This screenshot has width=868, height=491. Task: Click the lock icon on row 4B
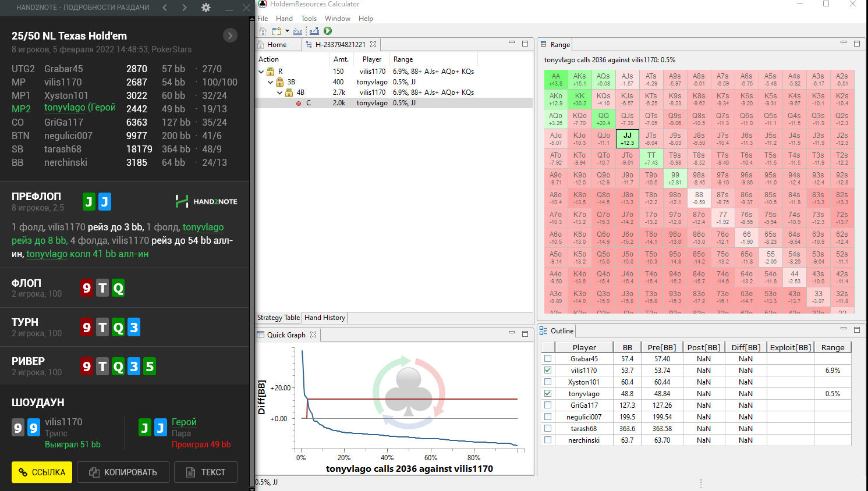pos(289,92)
